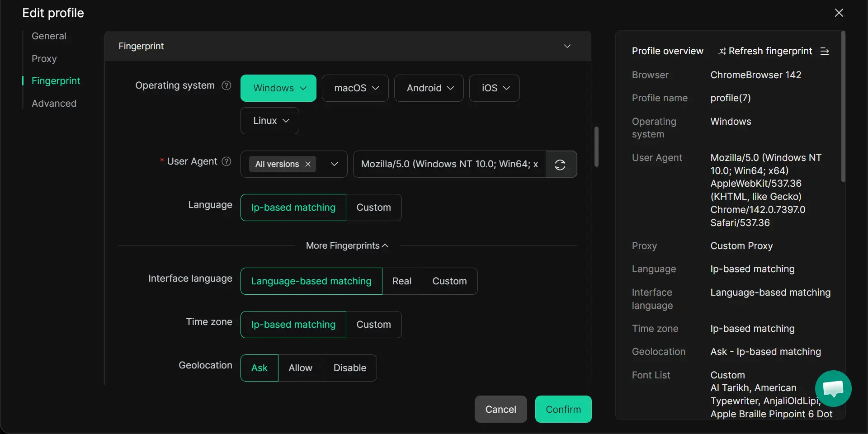Click the Confirm button

pos(563,409)
